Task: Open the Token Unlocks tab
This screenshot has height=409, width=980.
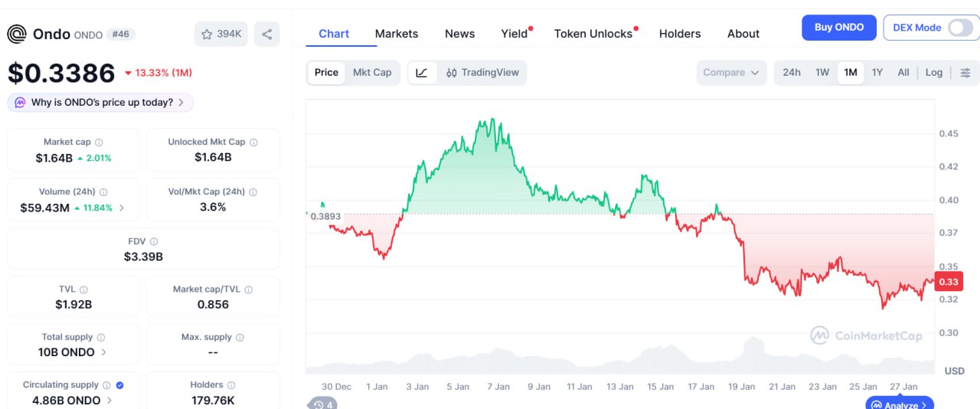Action: tap(593, 34)
